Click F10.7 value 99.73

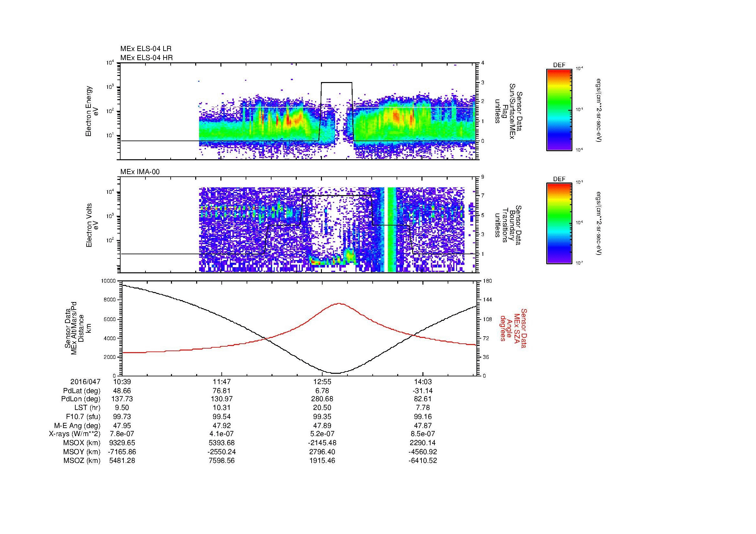coord(122,416)
